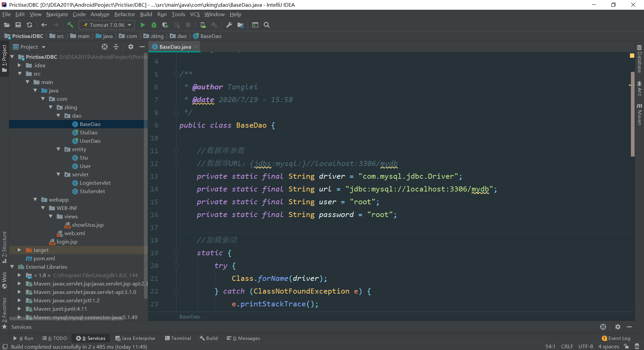The height and width of the screenshot is (350, 644).
Task: Toggle tool window bars via bottom-left icon
Action: 5,346
